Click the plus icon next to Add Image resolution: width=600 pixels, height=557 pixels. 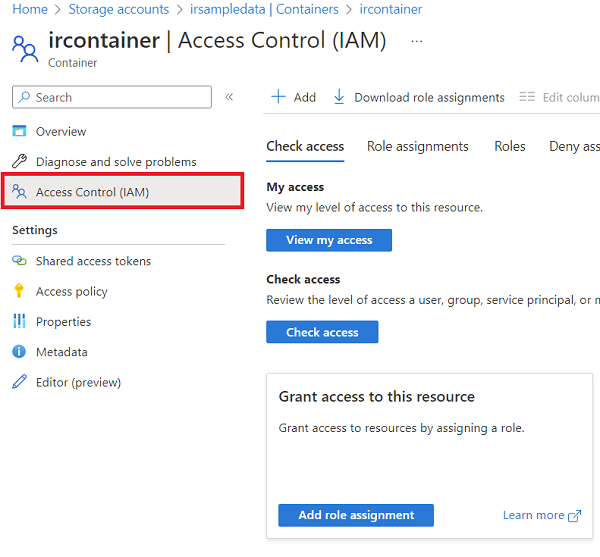coord(278,97)
